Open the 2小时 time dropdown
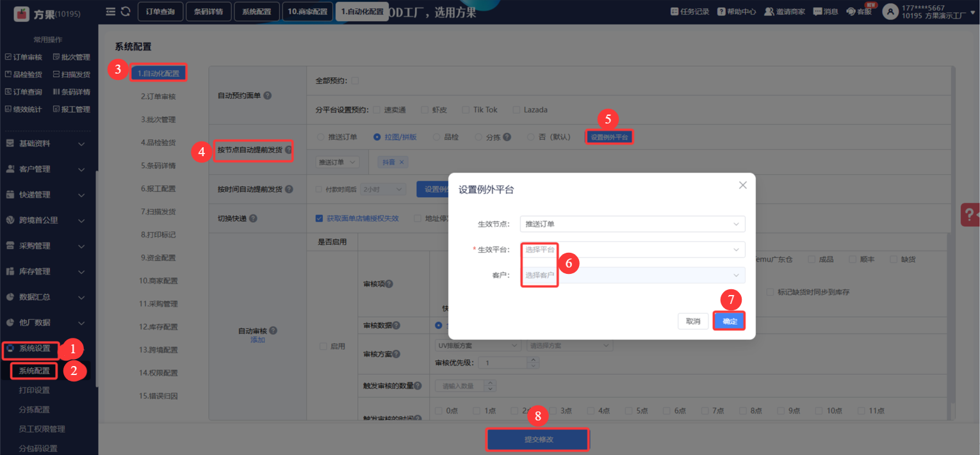The width and height of the screenshot is (980, 455). [384, 189]
